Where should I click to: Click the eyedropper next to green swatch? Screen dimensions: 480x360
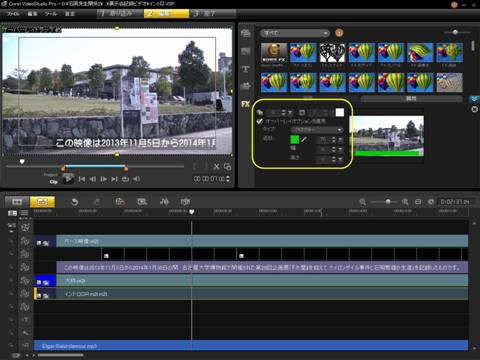(304, 139)
